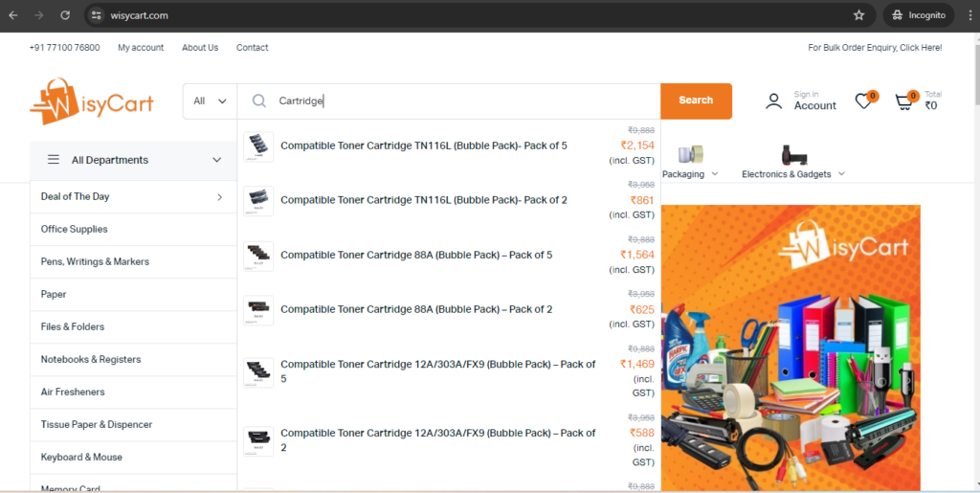Open 88A Pack of 5 product thumbnail
This screenshot has height=493, width=980.
tap(258, 256)
